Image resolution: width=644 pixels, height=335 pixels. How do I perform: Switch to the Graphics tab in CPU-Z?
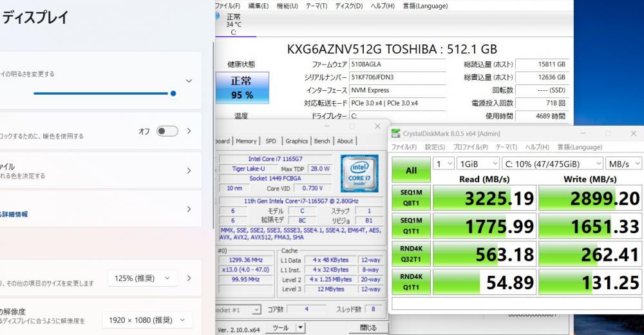[296, 141]
